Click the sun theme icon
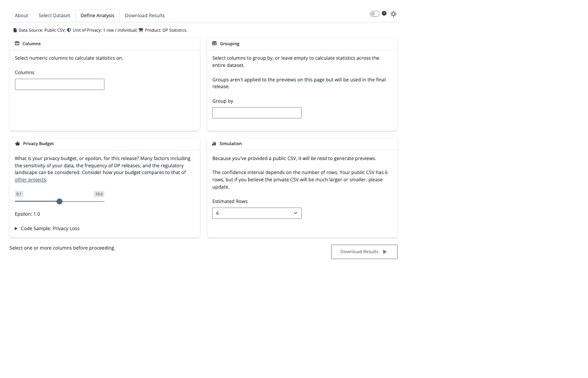Image resolution: width=588 pixels, height=378 pixels. tap(394, 14)
